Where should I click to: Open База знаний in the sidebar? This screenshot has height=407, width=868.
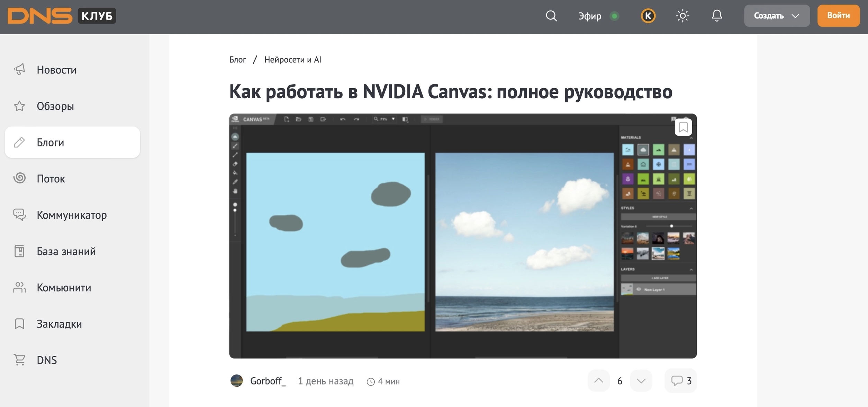coord(72,251)
